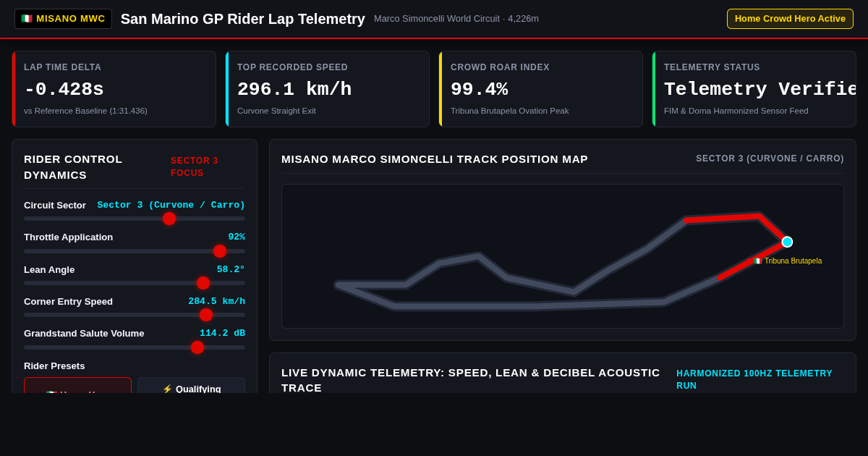Adjust the Grandstand Salute Volume slider
This screenshot has width=868, height=456.
[x=135, y=347]
